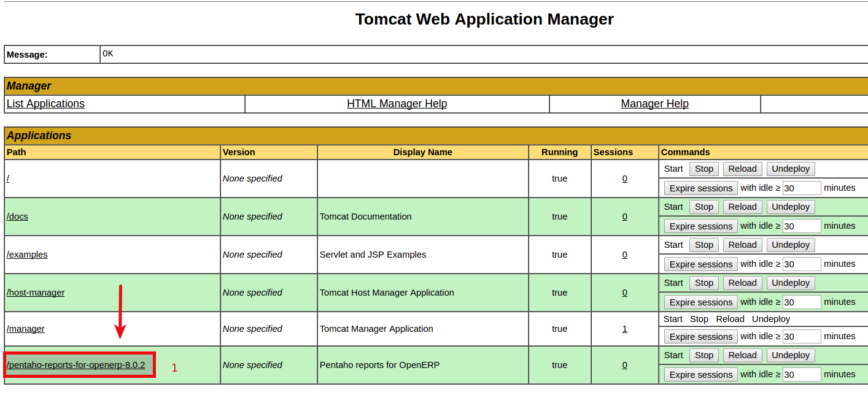Stop the root "/" application
868x395 pixels.
tap(704, 169)
